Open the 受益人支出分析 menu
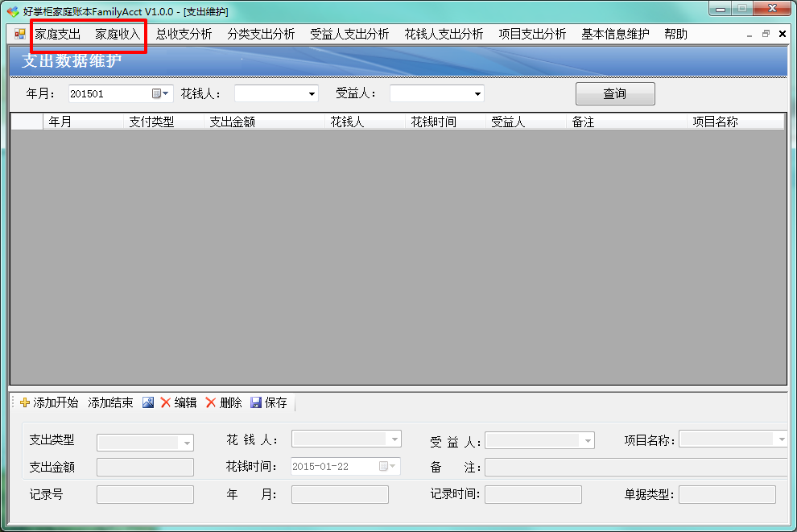 click(349, 34)
